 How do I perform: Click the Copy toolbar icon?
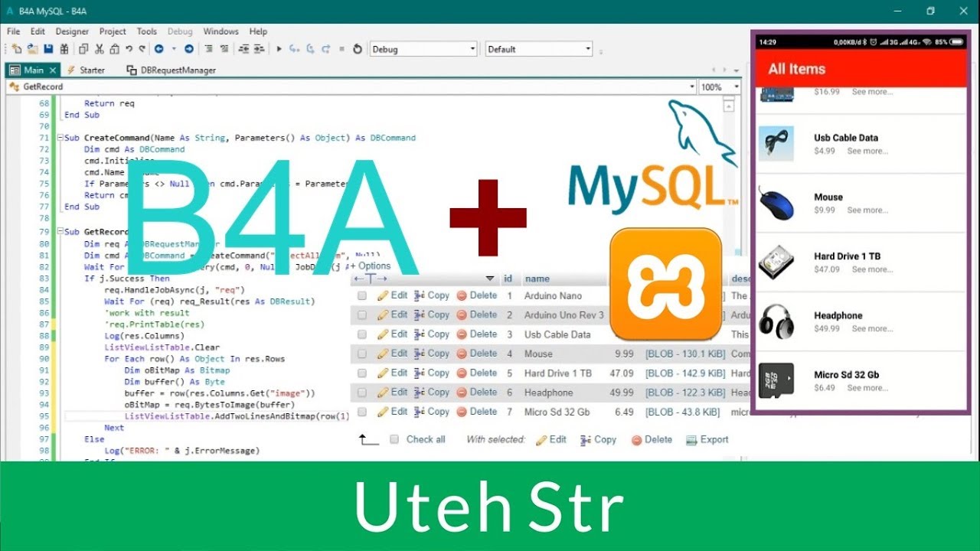[x=83, y=49]
